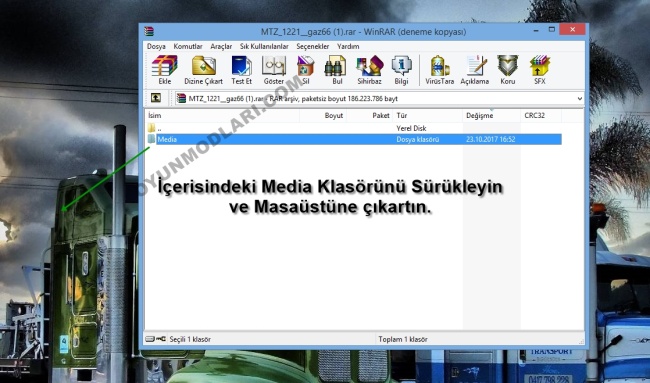The height and width of the screenshot is (383, 650).
Task: Go up one folder level button
Action: (x=155, y=98)
